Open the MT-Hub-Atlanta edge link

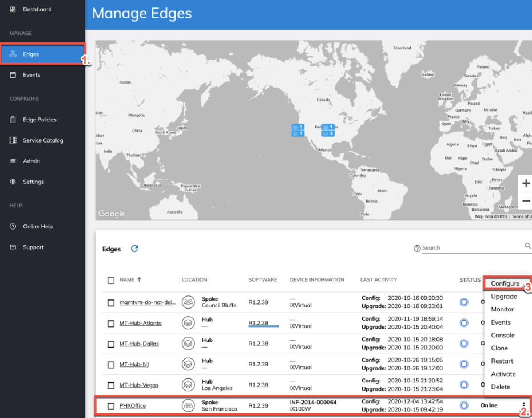[x=141, y=323]
